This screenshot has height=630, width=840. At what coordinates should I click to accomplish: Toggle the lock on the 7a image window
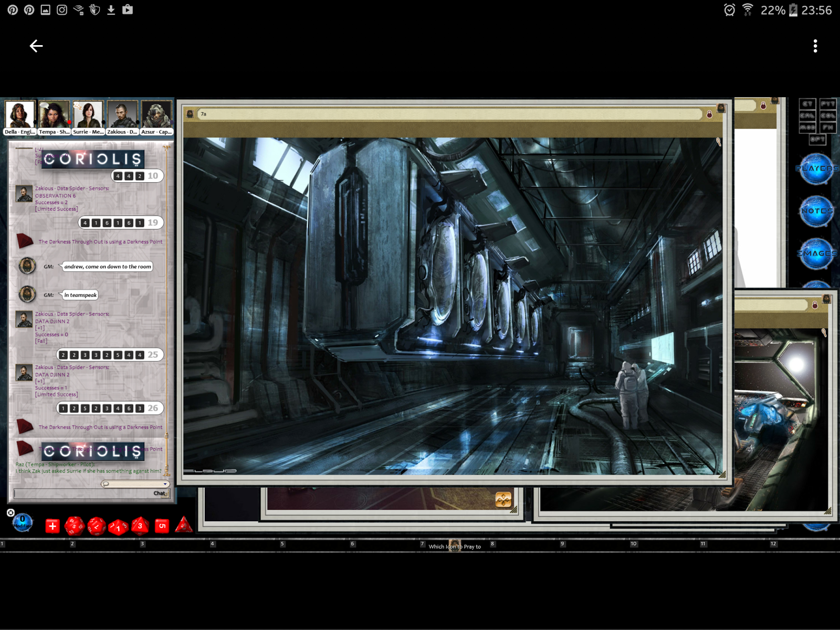coord(709,114)
